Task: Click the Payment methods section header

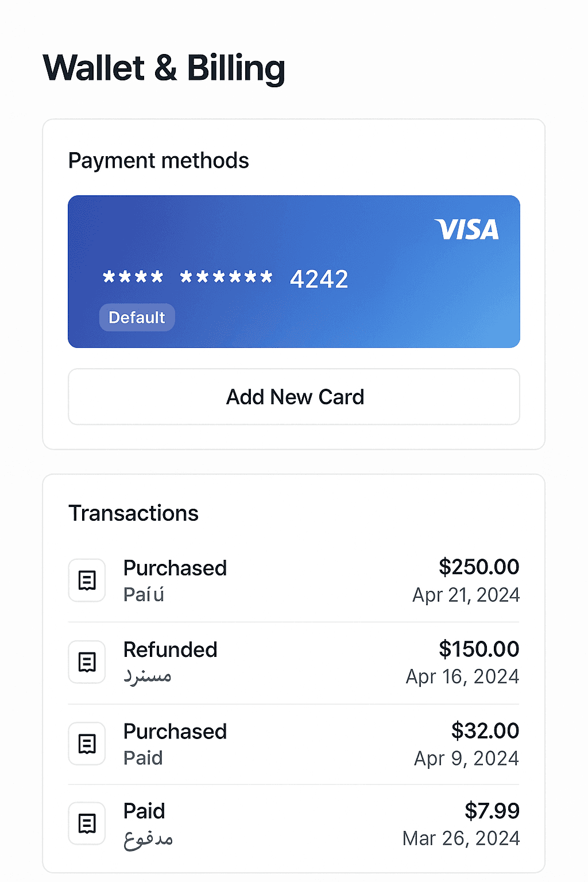Action: [x=158, y=161]
